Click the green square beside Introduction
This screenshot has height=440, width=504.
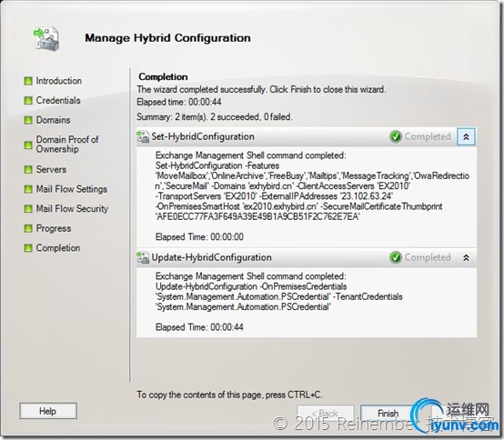coord(28,81)
